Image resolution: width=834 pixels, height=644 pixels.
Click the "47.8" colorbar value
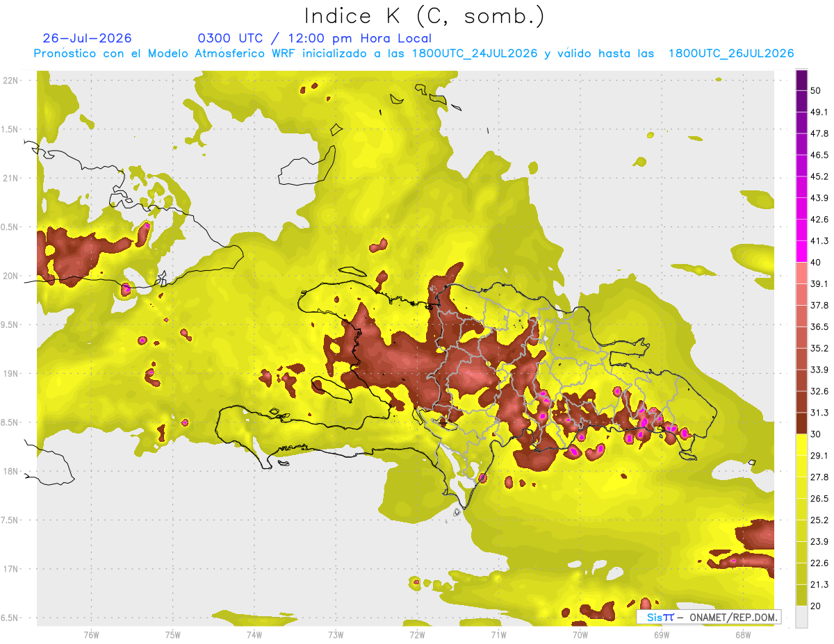point(819,133)
